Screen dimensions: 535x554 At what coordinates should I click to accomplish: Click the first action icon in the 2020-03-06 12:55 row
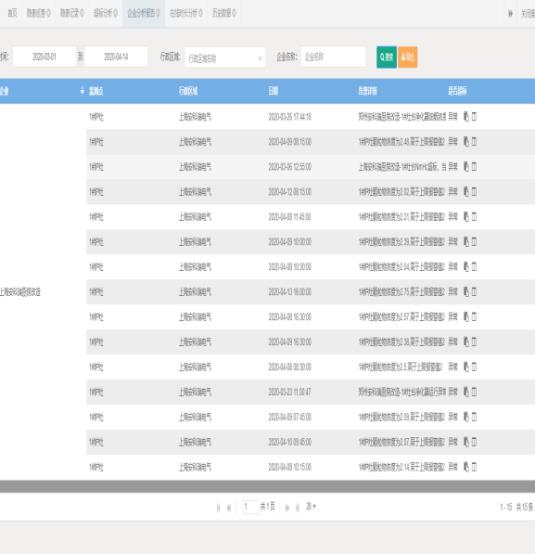point(466,166)
